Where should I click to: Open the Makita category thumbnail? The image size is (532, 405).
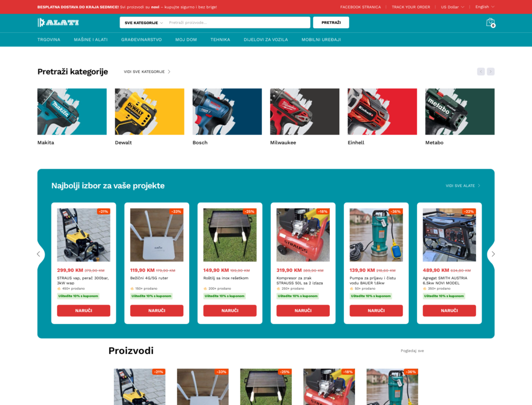pos(72,112)
